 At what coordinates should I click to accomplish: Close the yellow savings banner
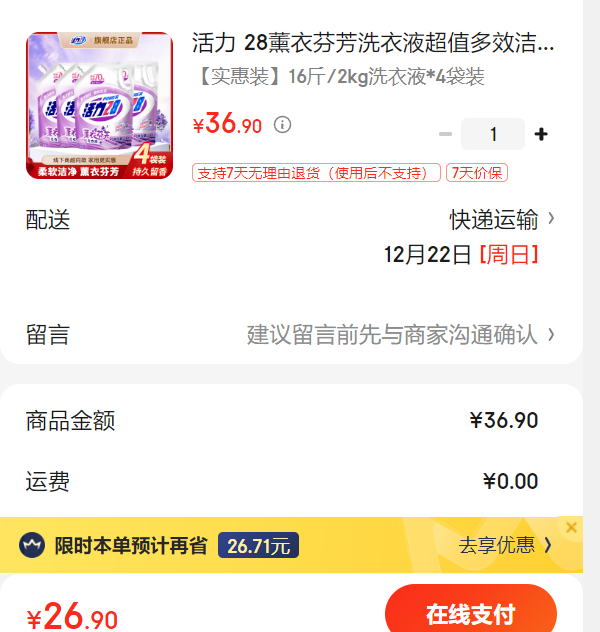571,527
